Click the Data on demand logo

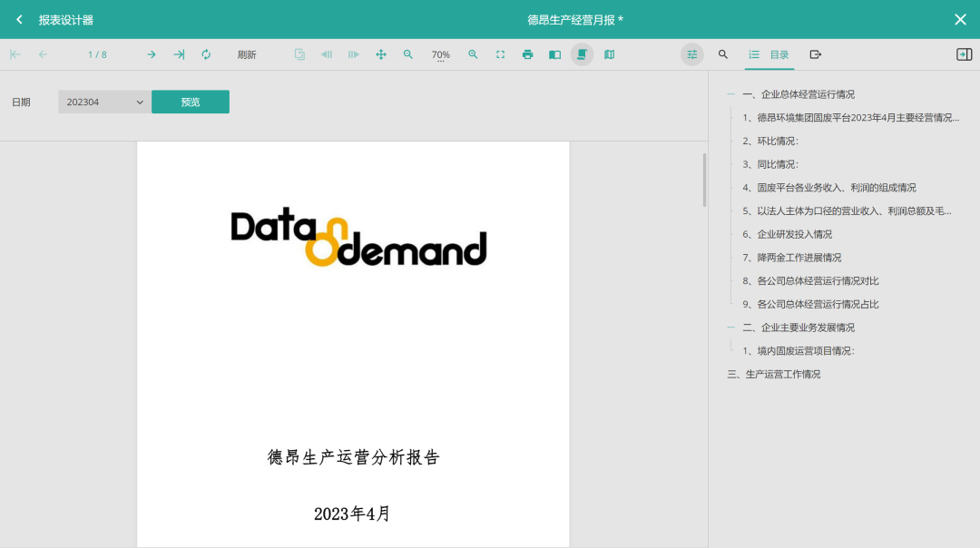(358, 237)
